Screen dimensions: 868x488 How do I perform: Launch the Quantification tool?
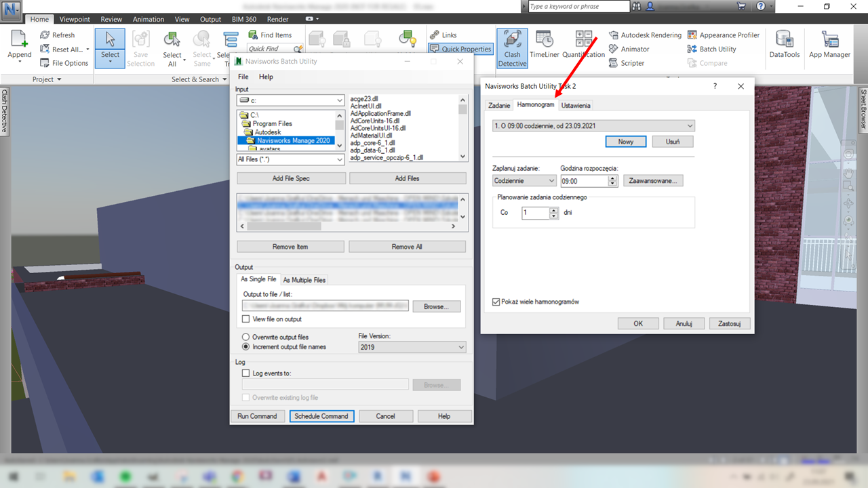click(x=583, y=46)
